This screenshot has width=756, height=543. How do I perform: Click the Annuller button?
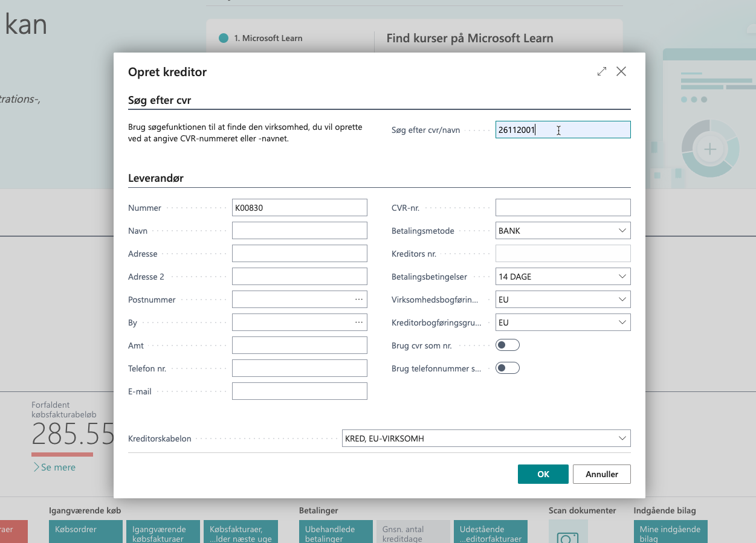[601, 474]
